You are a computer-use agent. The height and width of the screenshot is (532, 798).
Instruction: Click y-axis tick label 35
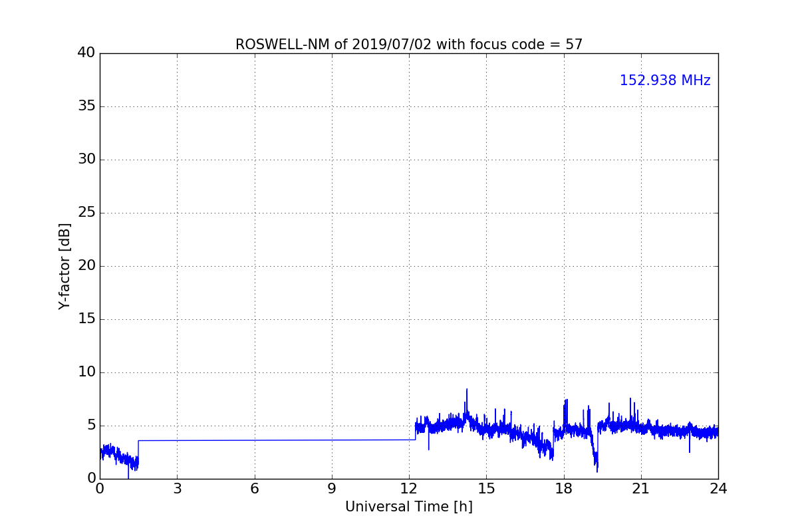(x=86, y=106)
